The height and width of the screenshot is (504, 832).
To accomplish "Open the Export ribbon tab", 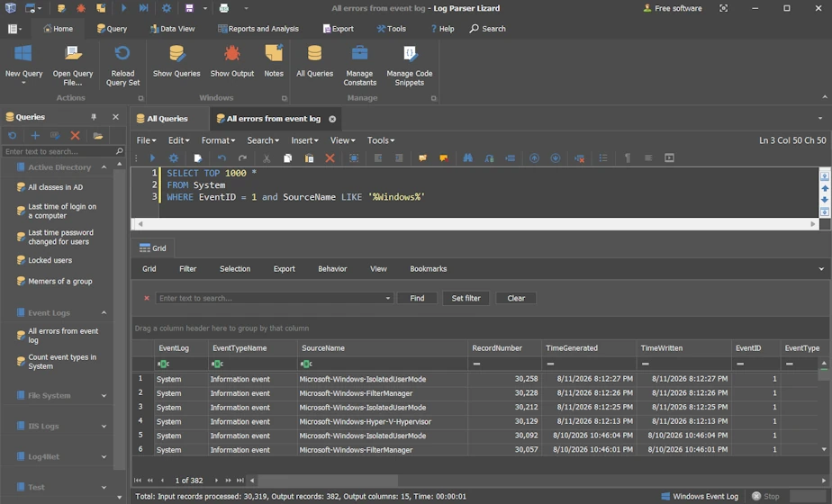I will pos(338,29).
